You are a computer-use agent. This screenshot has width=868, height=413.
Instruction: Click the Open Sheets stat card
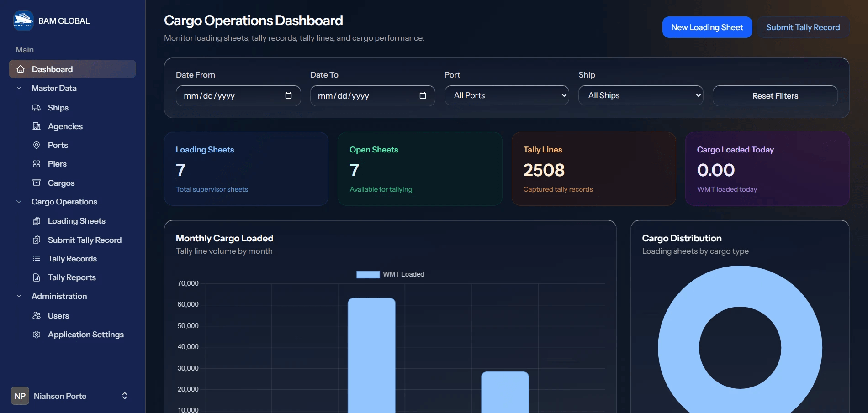click(420, 169)
